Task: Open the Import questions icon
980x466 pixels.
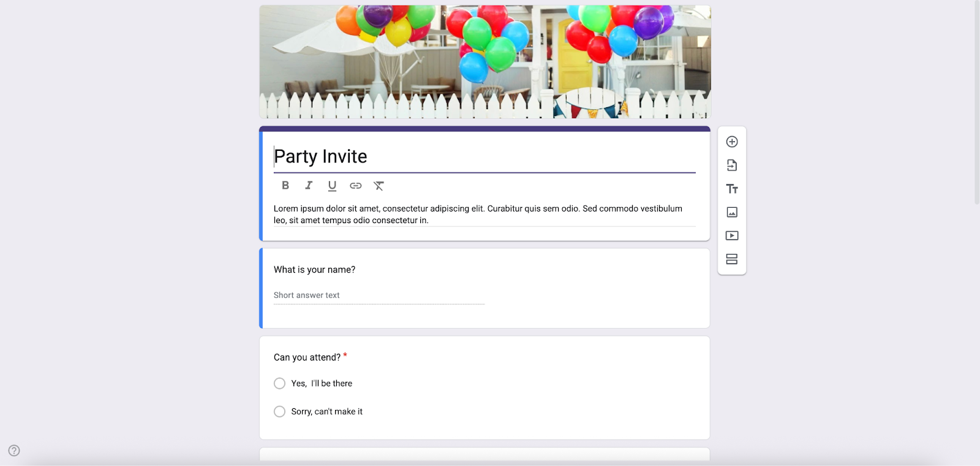Action: (x=731, y=165)
